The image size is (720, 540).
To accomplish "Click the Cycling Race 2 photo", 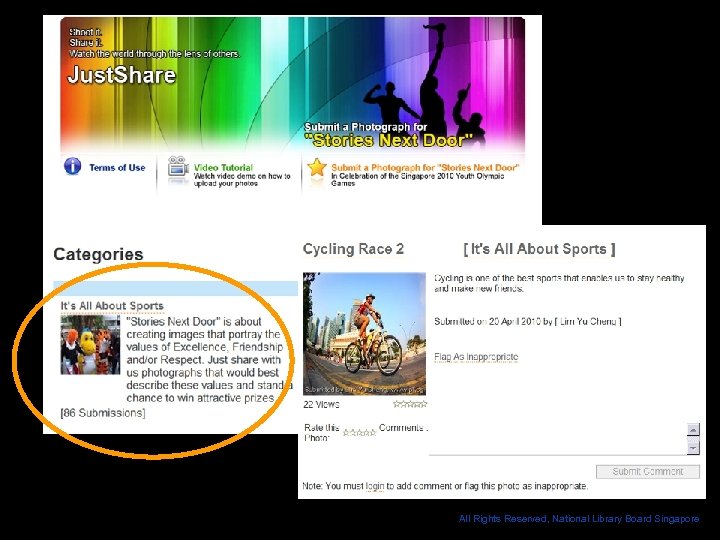I will [x=364, y=334].
